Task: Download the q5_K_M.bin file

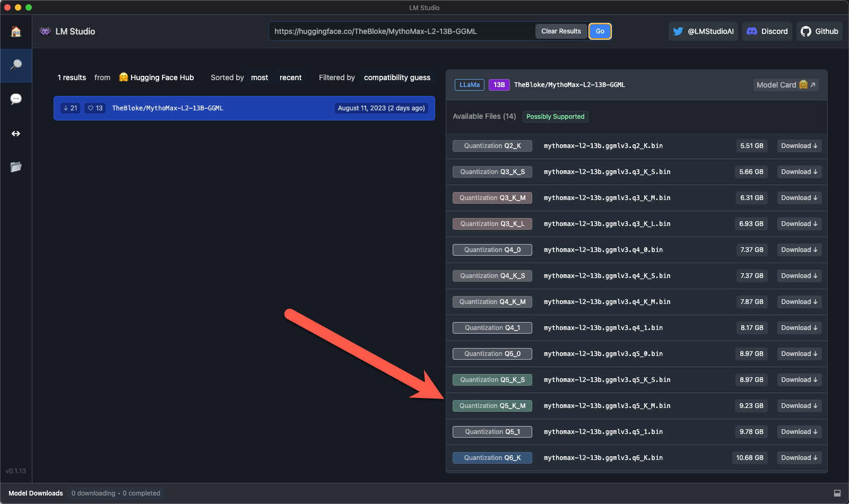Action: (799, 406)
